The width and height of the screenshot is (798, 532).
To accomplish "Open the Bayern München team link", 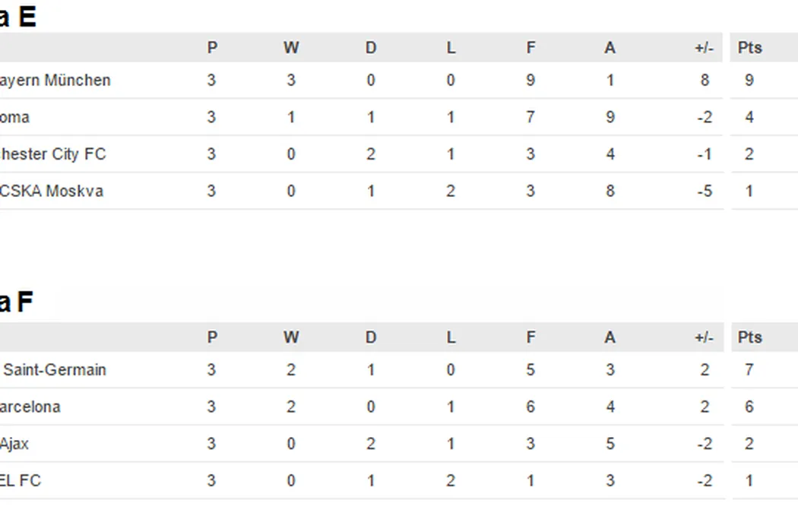I will point(55,81).
